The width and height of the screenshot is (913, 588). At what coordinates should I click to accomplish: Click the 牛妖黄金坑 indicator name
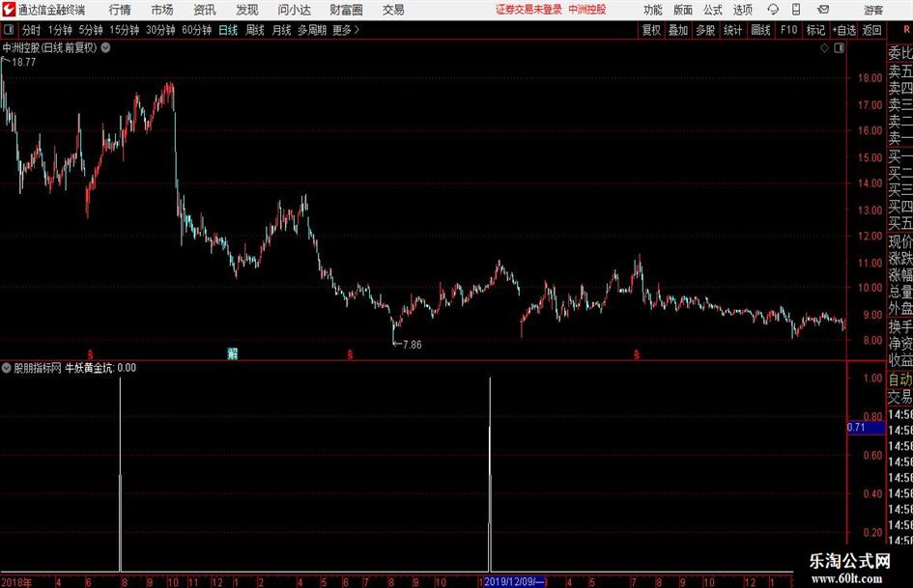click(x=89, y=368)
